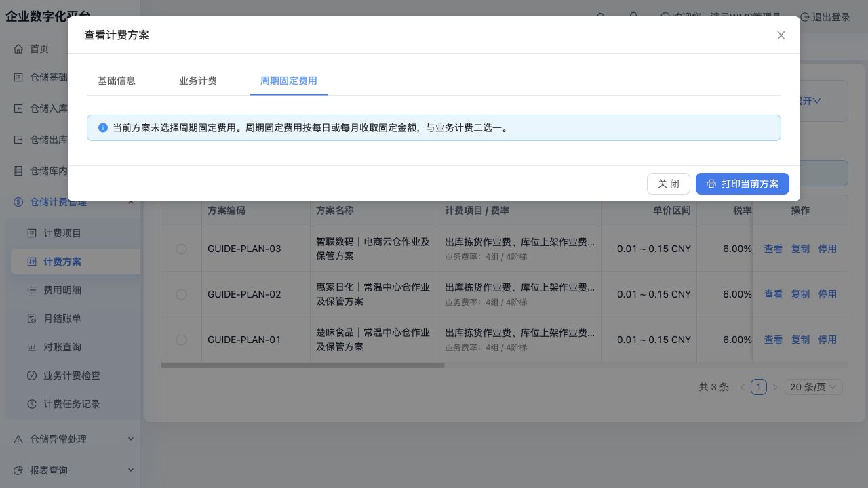Expand the 报表查询 menu
This screenshot has height=488, width=868.
(131, 470)
